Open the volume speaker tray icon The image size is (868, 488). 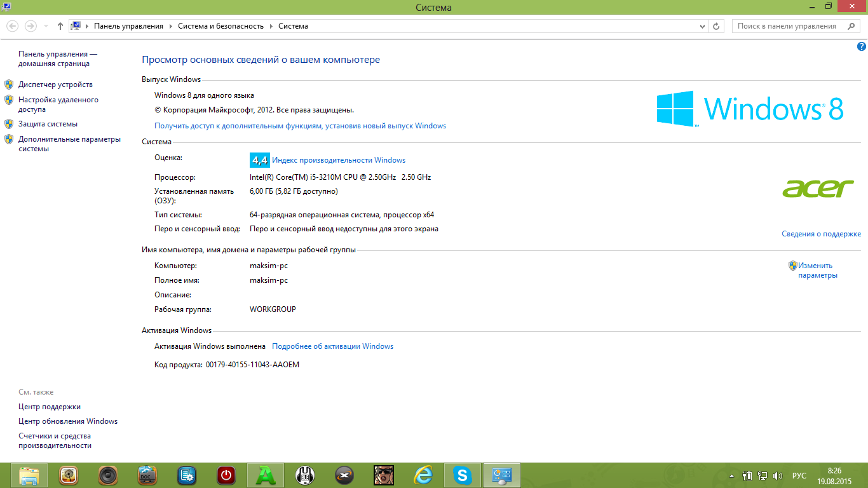[x=778, y=476]
